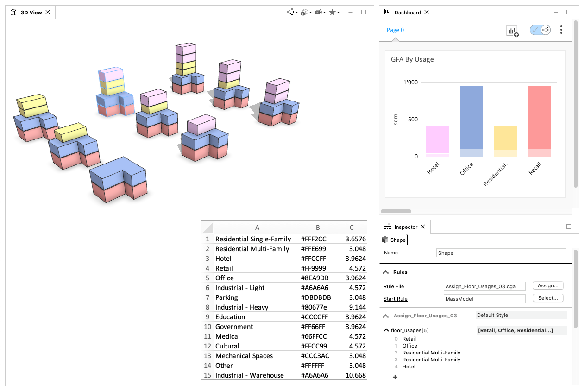Viewport: 585px width, 392px height.
Task: Click the plus icon below floor_usages list
Action: coord(395,377)
